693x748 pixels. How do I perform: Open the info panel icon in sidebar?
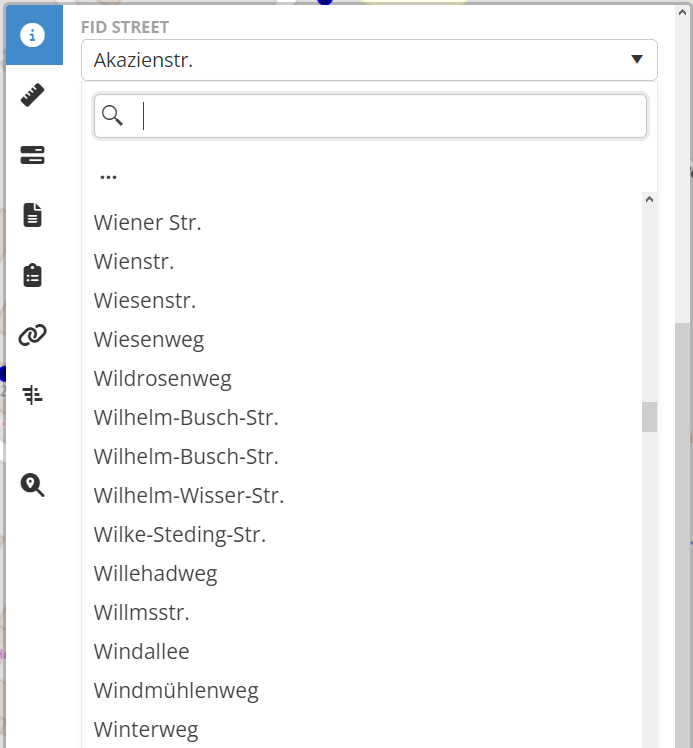point(34,35)
